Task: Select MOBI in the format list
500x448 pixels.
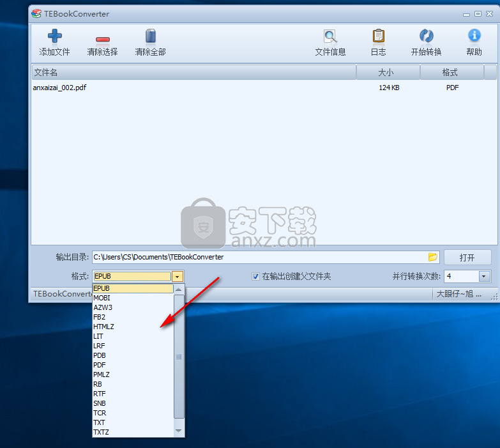Action: click(x=133, y=298)
